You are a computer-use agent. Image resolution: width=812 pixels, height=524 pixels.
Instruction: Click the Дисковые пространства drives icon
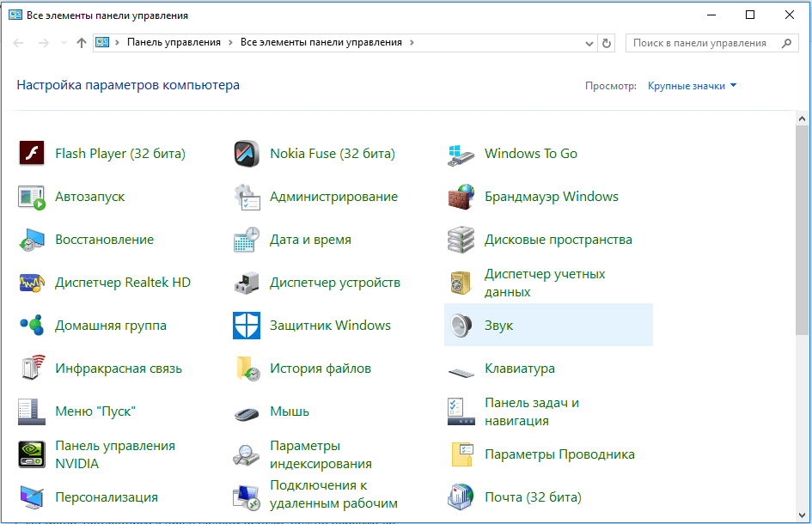pyautogui.click(x=461, y=240)
